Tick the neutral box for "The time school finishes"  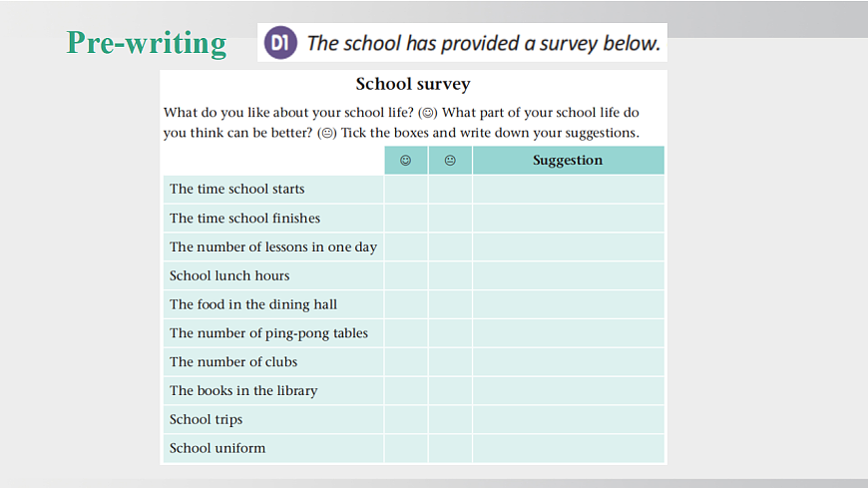pos(450,218)
